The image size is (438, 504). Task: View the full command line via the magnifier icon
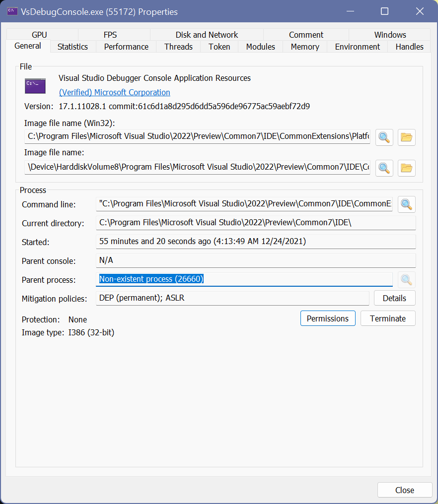coord(406,204)
